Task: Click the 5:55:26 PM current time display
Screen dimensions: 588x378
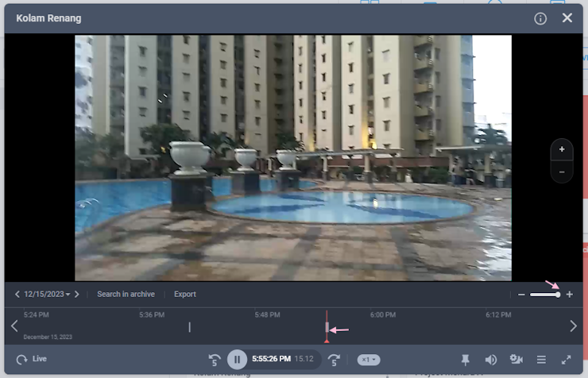Action: [271, 359]
